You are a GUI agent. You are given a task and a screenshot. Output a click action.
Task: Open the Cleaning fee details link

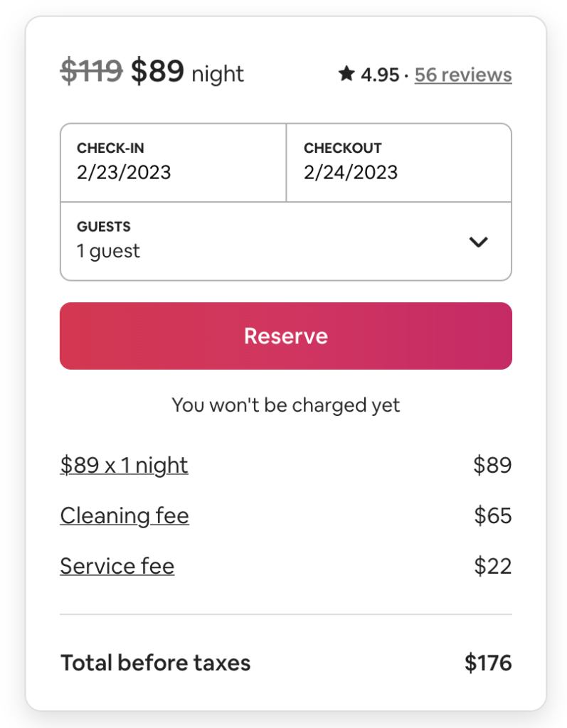click(124, 515)
